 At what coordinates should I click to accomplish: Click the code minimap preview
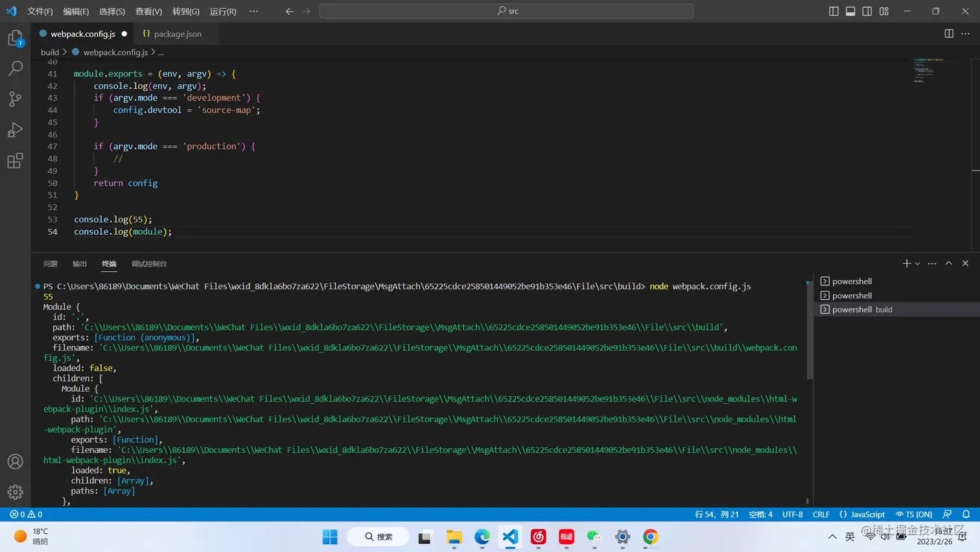tap(929, 70)
